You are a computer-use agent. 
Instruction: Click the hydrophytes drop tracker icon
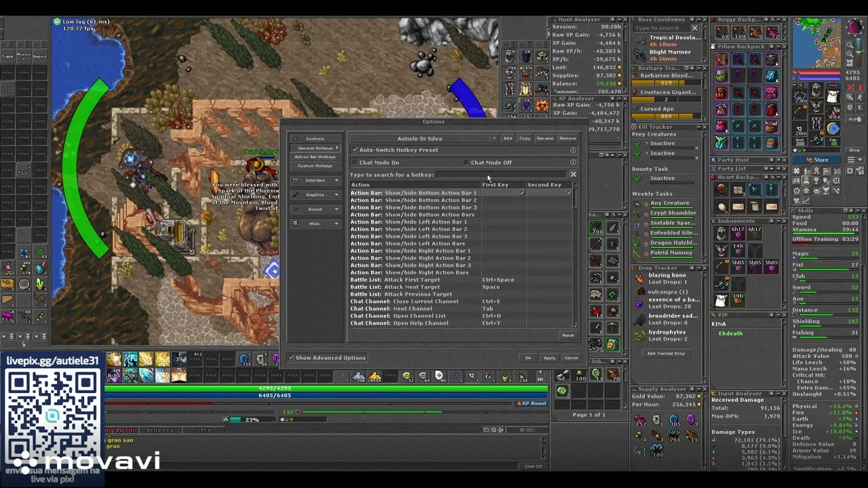[639, 335]
